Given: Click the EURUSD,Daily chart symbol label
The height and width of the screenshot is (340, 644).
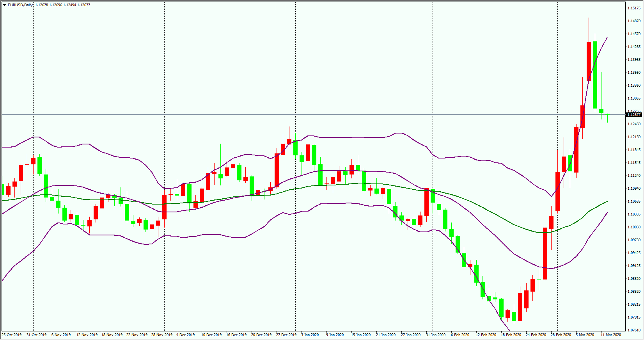Looking at the screenshot, I should click(x=20, y=5).
